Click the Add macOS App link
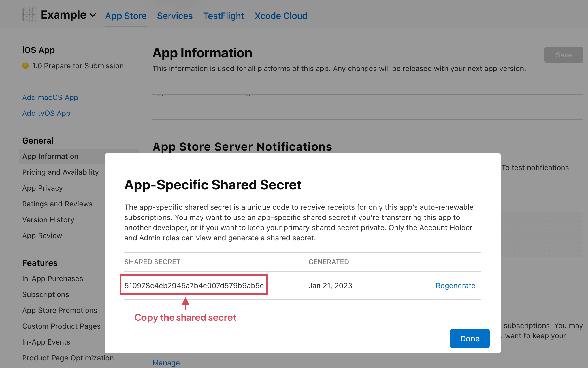 tap(50, 97)
